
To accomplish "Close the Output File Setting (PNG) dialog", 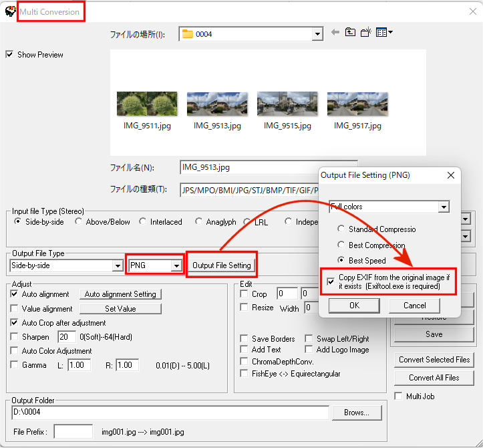I will (451, 175).
